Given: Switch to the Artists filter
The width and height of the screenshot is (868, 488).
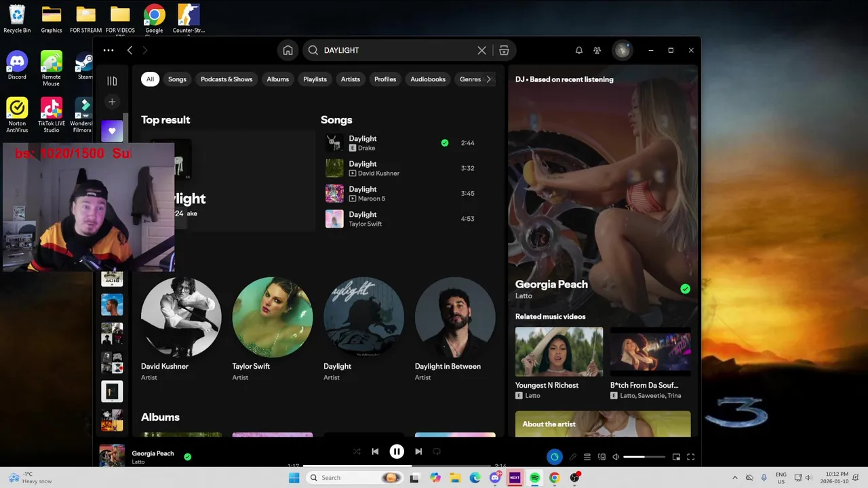Looking at the screenshot, I should click(350, 79).
